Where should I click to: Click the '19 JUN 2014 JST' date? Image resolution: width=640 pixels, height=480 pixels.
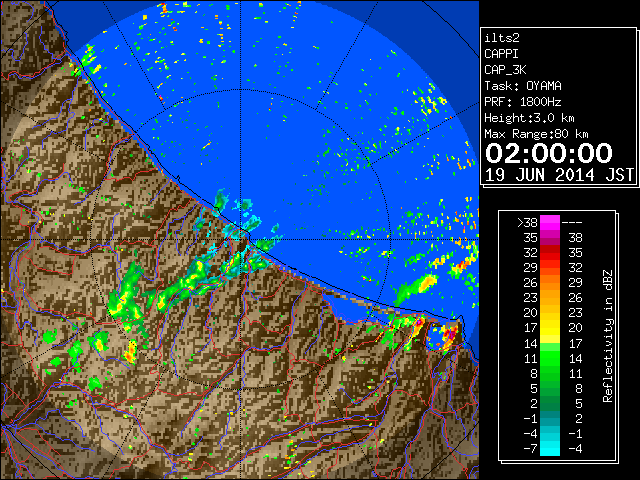coord(559,175)
